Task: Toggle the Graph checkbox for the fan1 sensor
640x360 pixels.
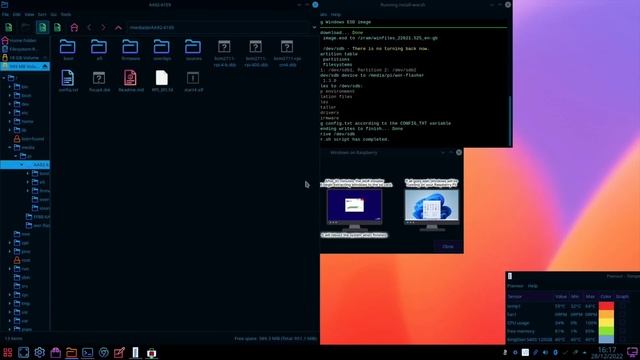Action: [622, 314]
